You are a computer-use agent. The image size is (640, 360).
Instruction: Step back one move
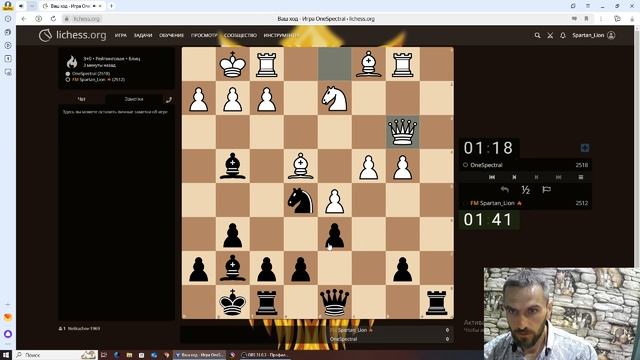click(514, 177)
